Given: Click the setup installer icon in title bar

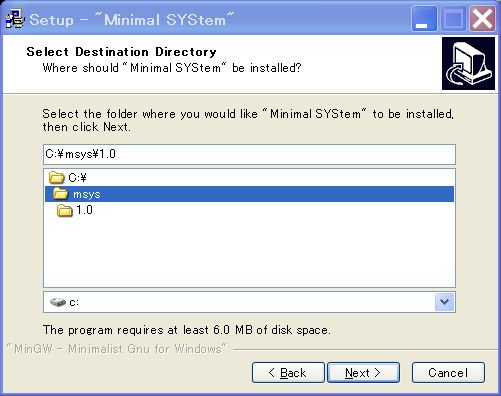Looking at the screenshot, I should pos(15,19).
